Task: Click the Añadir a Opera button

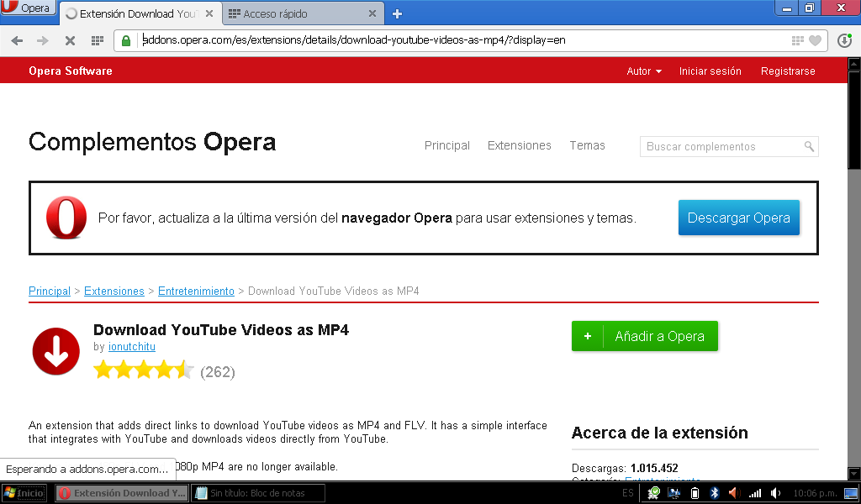Action: (645, 336)
